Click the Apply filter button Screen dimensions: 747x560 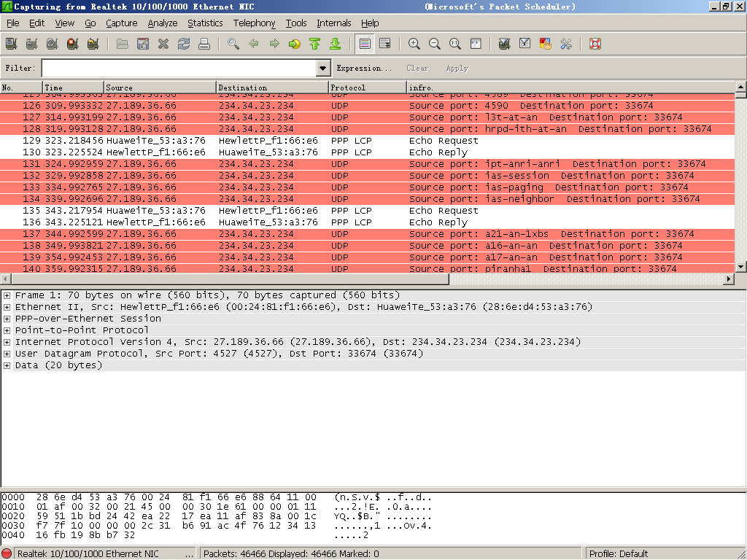click(x=457, y=68)
